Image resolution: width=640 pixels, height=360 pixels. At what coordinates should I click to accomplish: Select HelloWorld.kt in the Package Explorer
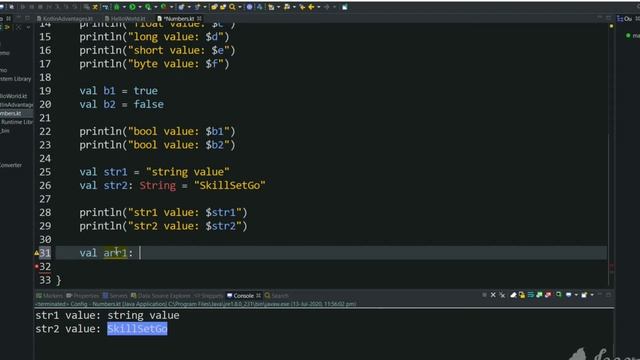point(13,96)
